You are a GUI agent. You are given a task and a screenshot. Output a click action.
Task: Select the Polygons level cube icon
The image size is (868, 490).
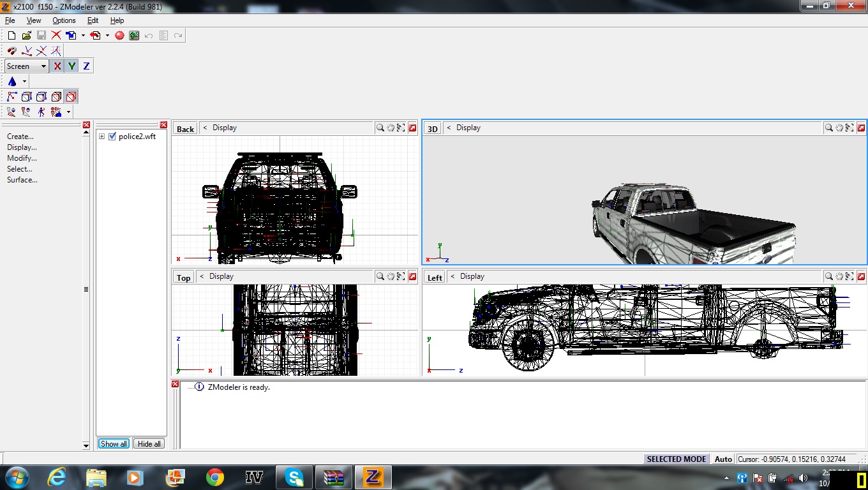tap(56, 97)
